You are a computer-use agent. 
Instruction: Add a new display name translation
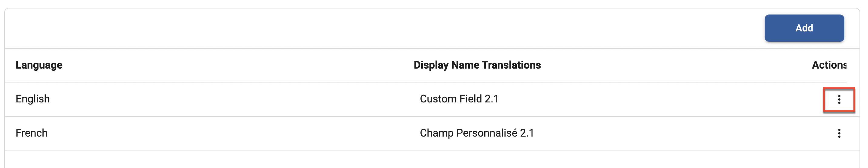804,28
